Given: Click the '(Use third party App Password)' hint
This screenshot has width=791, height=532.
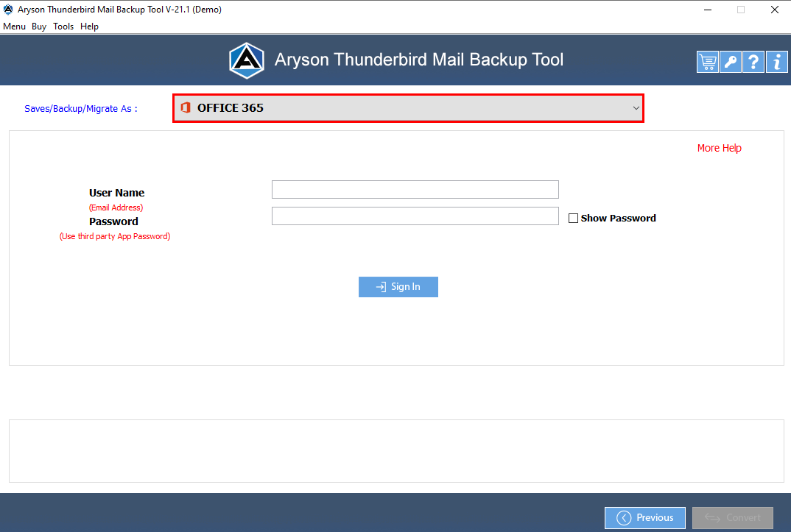Looking at the screenshot, I should point(115,236).
